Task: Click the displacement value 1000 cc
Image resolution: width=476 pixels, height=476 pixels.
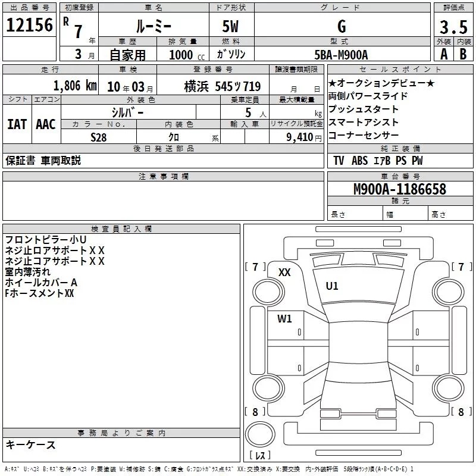Action: point(187,55)
